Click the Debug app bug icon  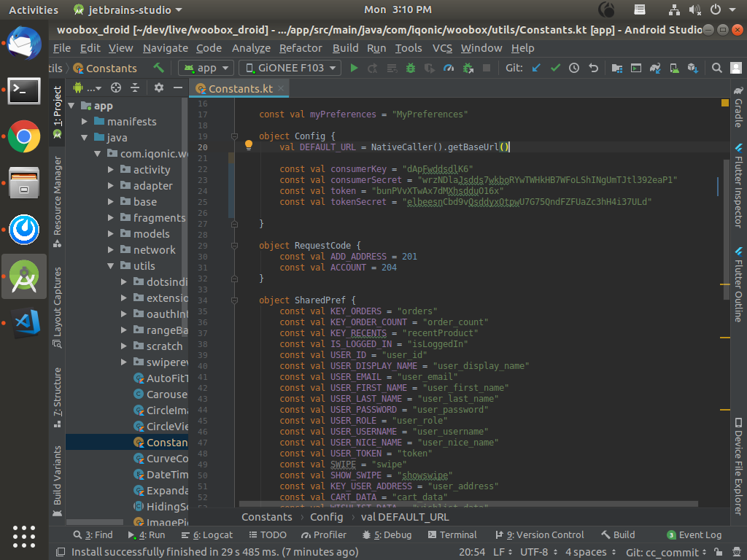pyautogui.click(x=410, y=68)
